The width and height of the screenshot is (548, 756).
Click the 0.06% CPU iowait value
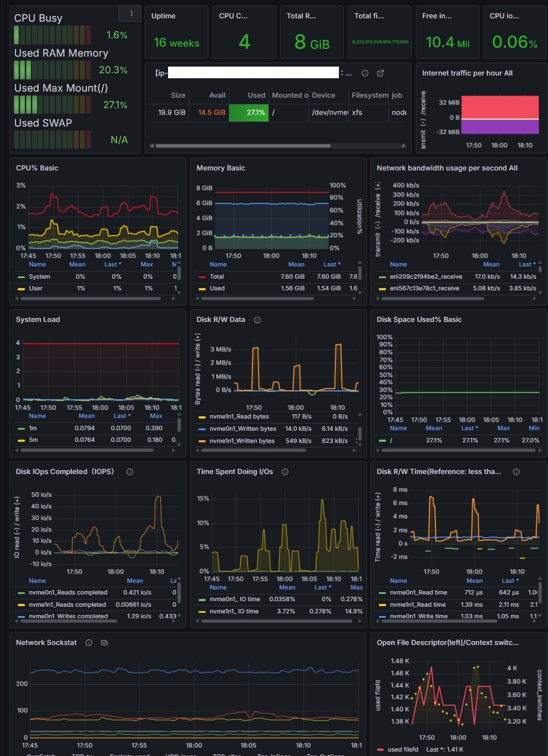(515, 42)
